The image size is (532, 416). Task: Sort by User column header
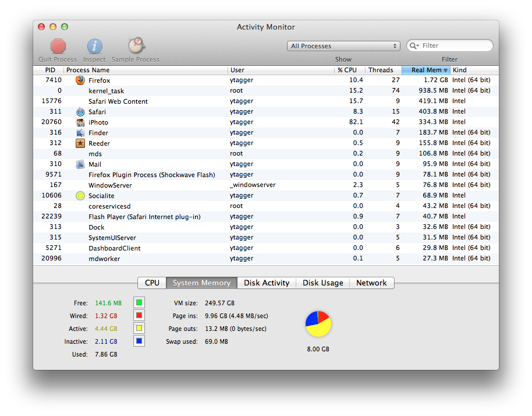click(281, 70)
